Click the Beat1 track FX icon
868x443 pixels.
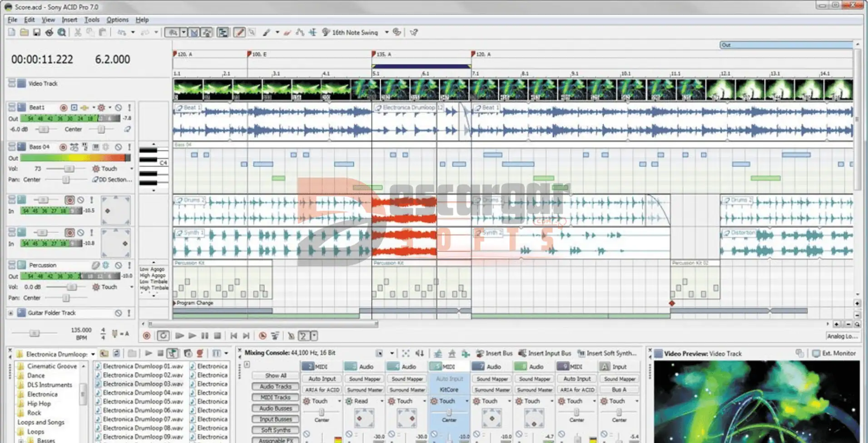[x=84, y=108]
